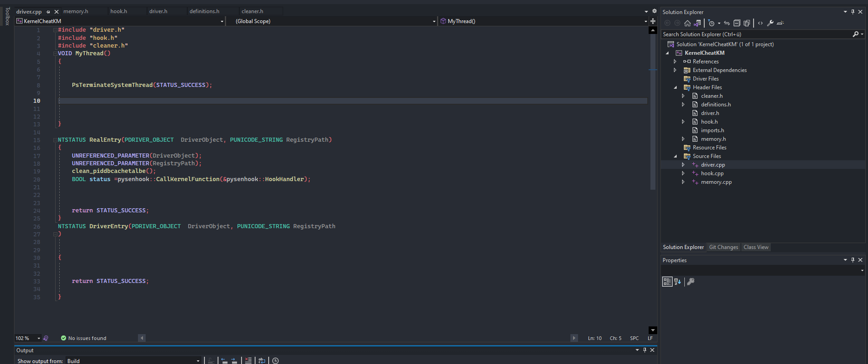Click the clock timestamp icon in Output toolbar

275,361
